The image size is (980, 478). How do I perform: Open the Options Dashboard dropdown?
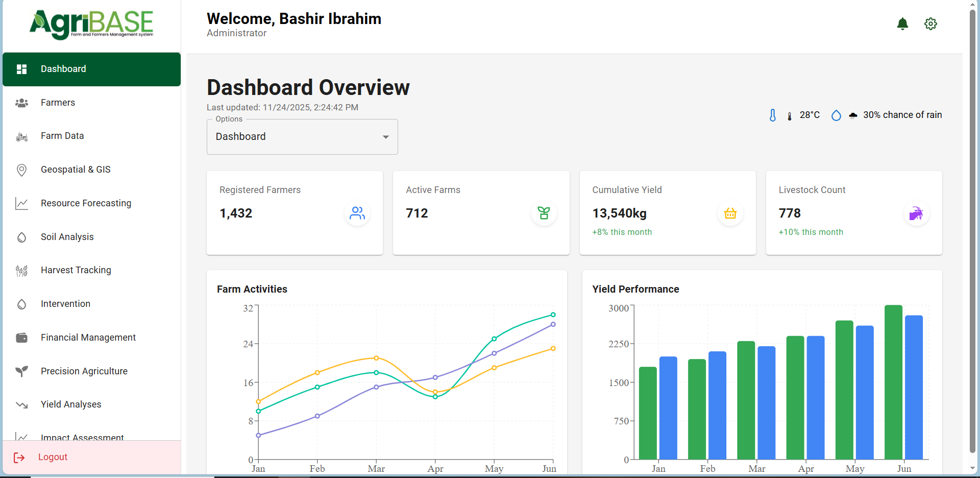(302, 136)
